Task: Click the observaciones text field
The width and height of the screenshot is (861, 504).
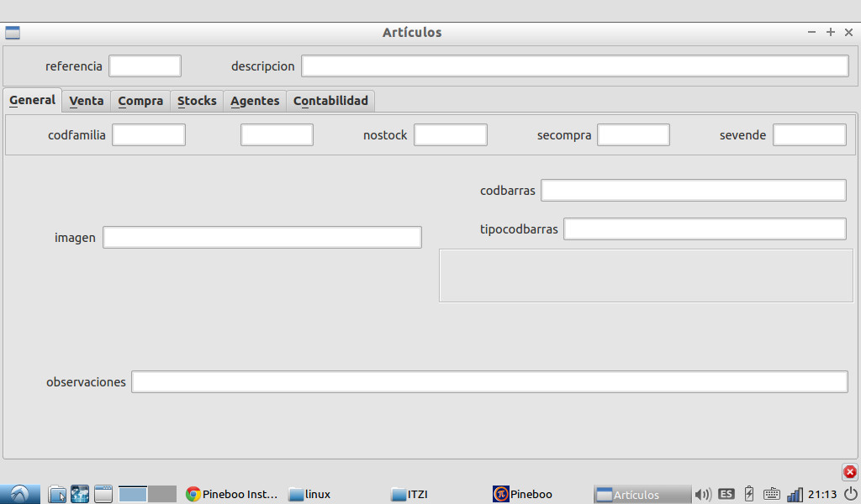Action: (490, 381)
